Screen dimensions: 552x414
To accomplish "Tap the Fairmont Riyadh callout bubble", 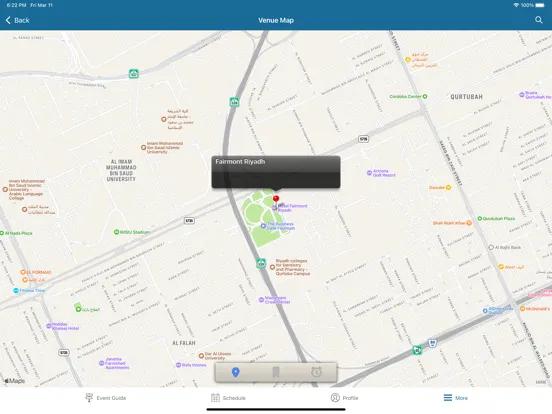I will click(x=276, y=172).
